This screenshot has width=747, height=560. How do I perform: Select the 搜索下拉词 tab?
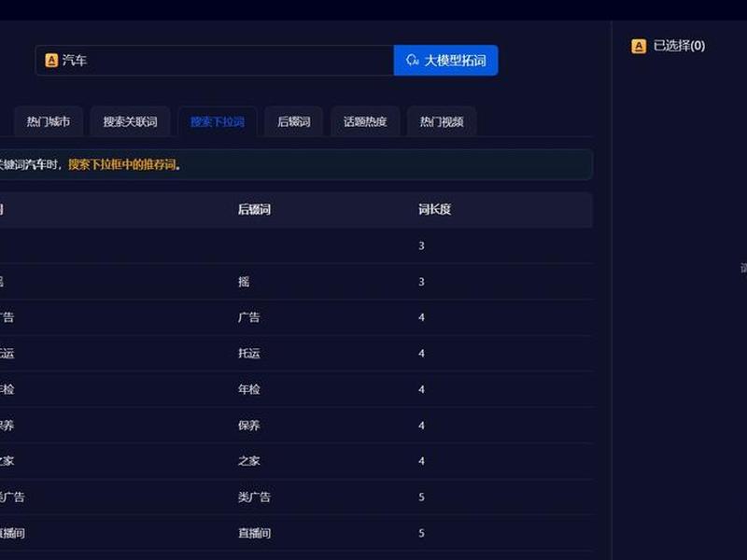point(218,122)
